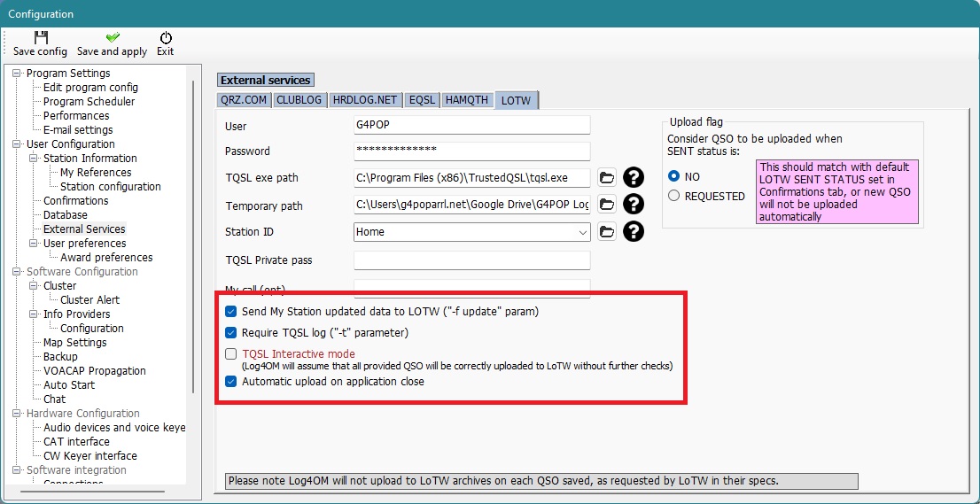Click the TQSL exe path field
This screenshot has height=504, width=980.
click(x=472, y=178)
